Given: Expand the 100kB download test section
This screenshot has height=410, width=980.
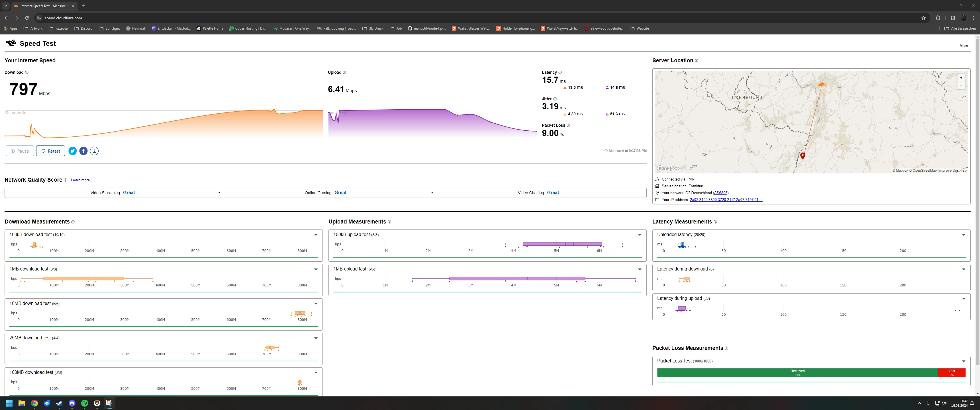Looking at the screenshot, I should pos(316,235).
